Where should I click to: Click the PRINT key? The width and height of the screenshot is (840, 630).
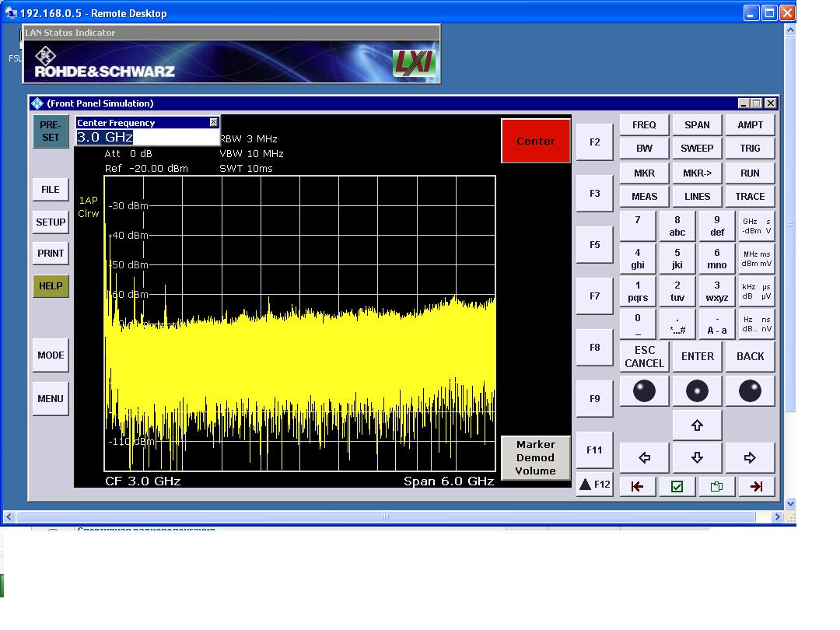click(51, 254)
